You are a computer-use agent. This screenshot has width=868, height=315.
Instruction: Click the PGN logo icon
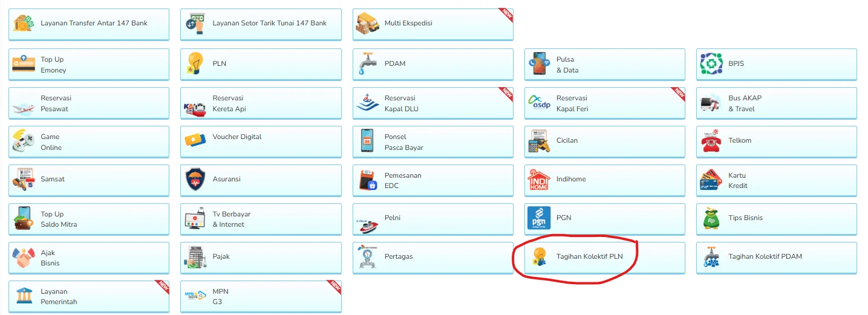click(x=539, y=219)
